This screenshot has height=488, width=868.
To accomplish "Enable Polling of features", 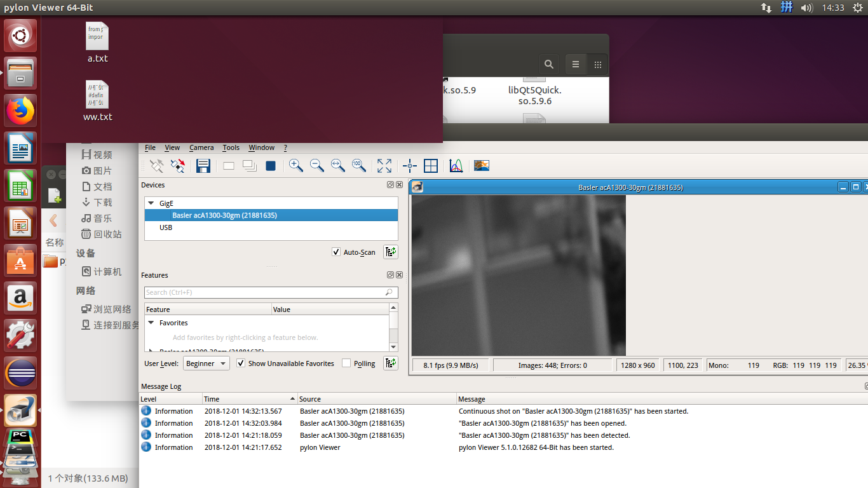I will click(346, 363).
